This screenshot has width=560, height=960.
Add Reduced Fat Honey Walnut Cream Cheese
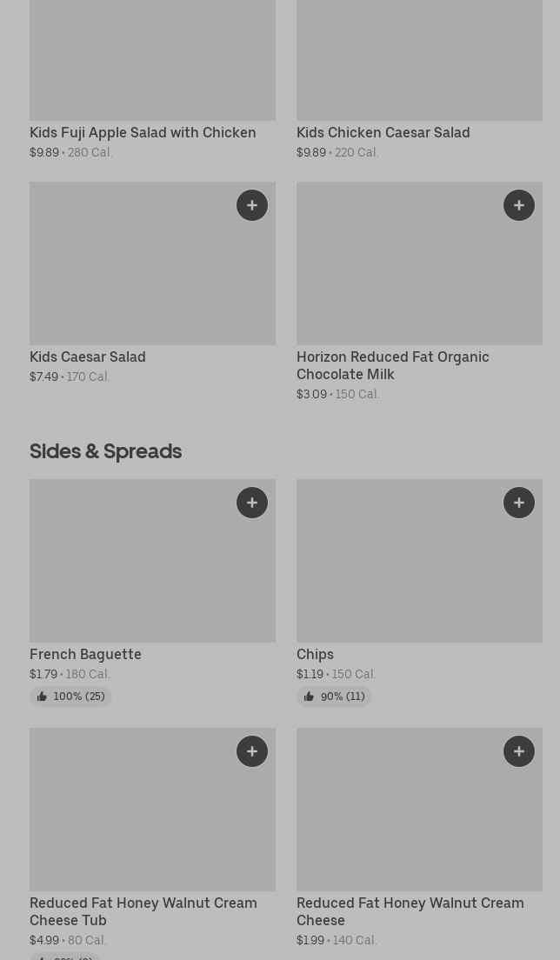(x=519, y=751)
